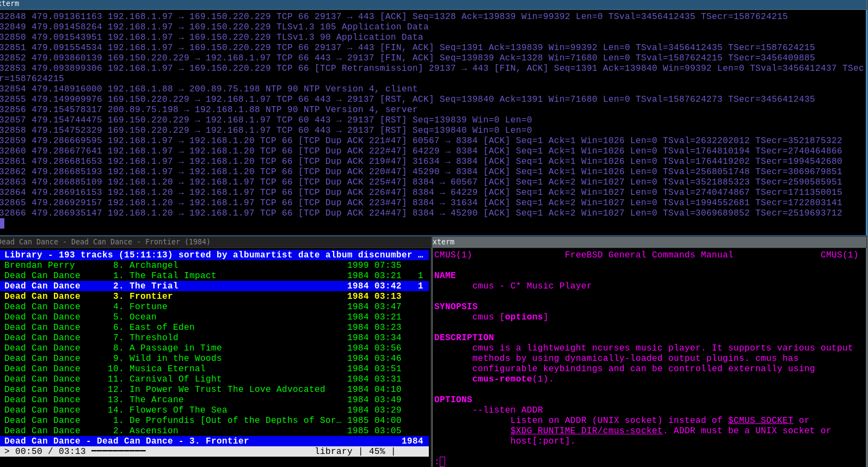Click packet 32855 RST, ACK line
This screenshot has width=868, height=467.
tap(408, 99)
